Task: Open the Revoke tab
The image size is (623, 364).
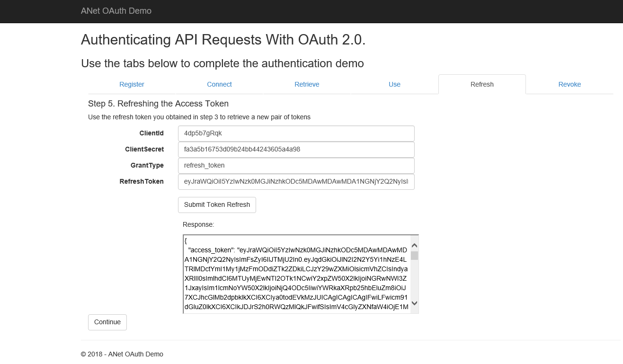Action: coord(570,84)
